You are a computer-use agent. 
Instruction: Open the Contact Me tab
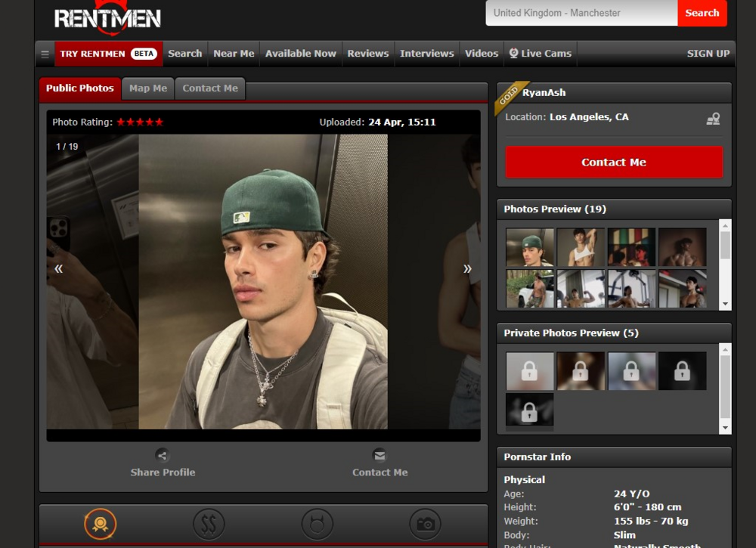[x=210, y=88]
